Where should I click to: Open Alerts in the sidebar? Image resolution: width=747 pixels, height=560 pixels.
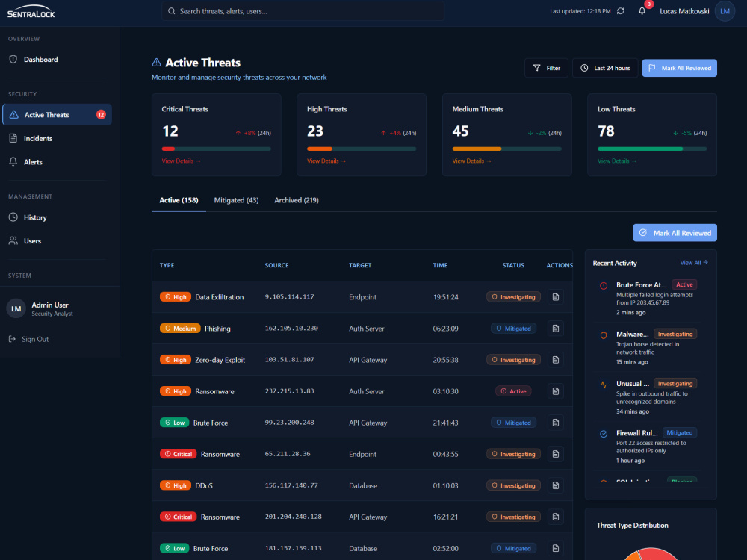pyautogui.click(x=57, y=162)
